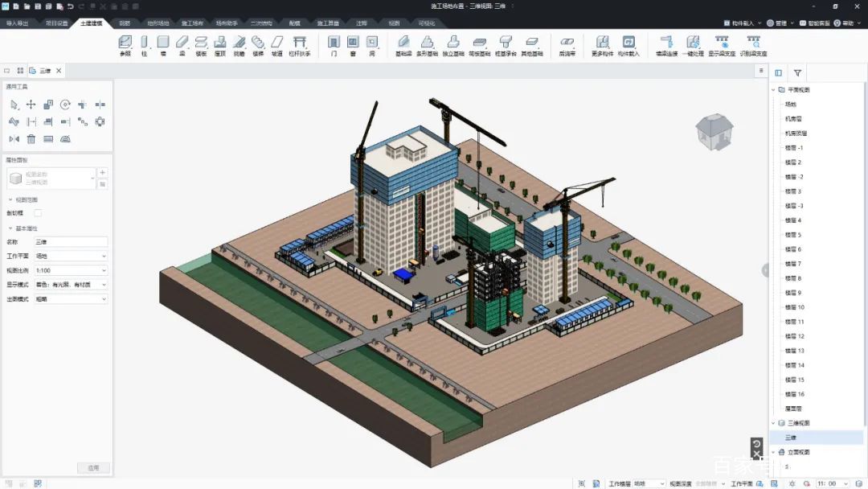868x489 pixels.
Task: Click Show beam supports (显示梁支座) tool
Action: [722, 46]
